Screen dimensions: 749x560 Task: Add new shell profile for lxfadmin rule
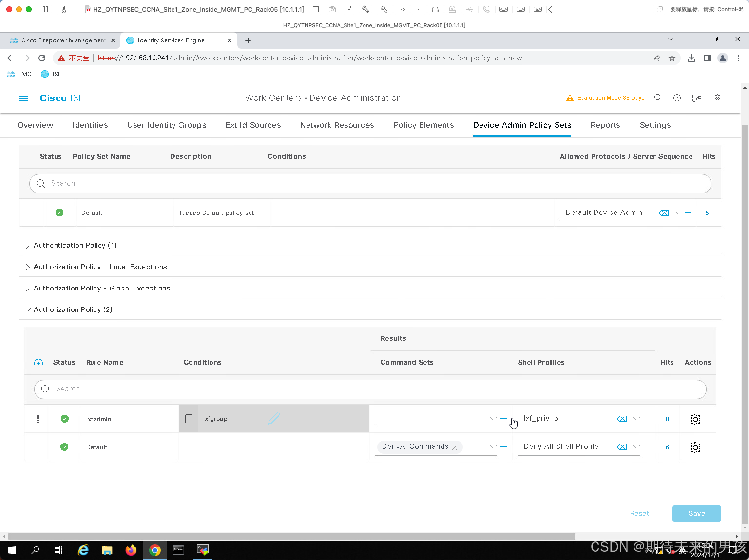click(x=646, y=419)
